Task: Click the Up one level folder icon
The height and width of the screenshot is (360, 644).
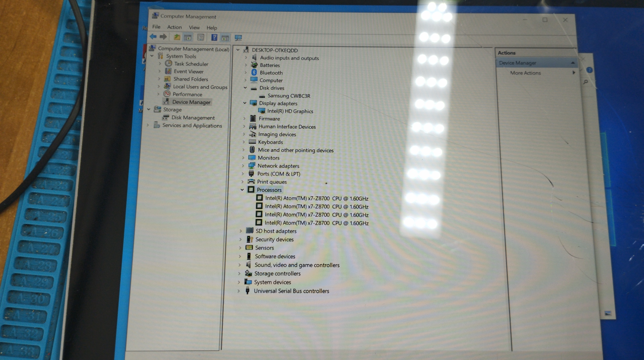Action: pos(177,37)
